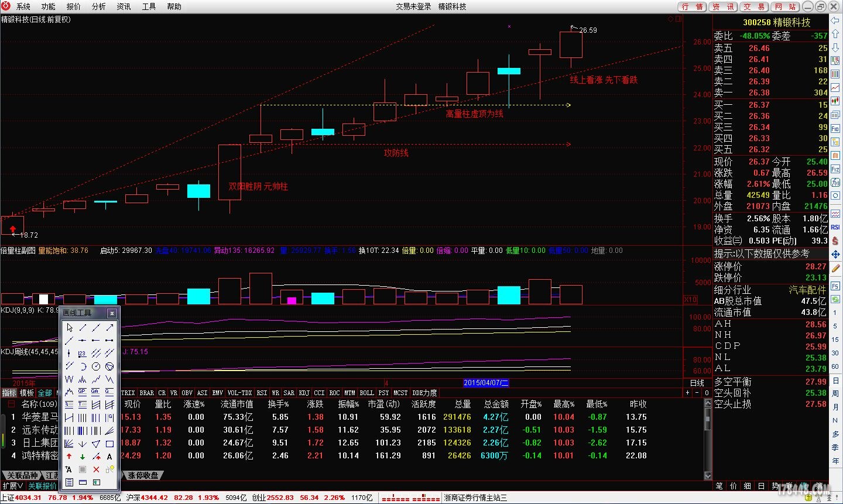Select the fan lines (Gann fan) tool
This screenshot has height=504, width=843.
(x=69, y=444)
